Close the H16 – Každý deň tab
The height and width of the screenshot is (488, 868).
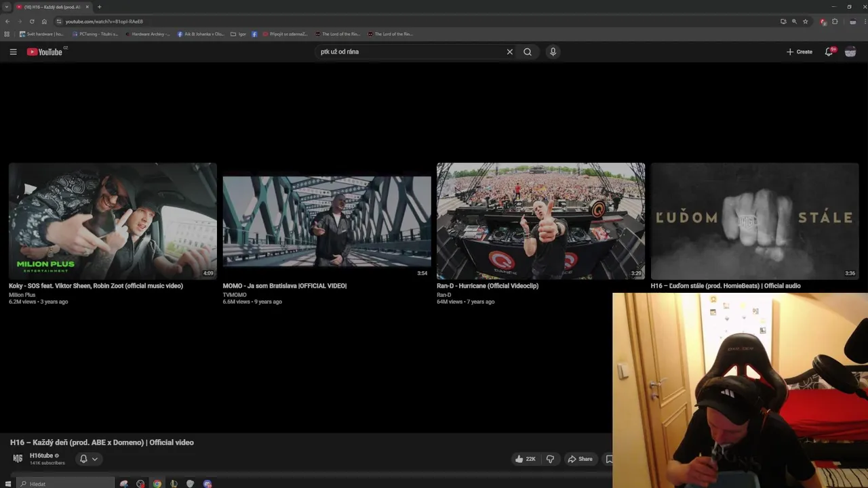click(87, 7)
